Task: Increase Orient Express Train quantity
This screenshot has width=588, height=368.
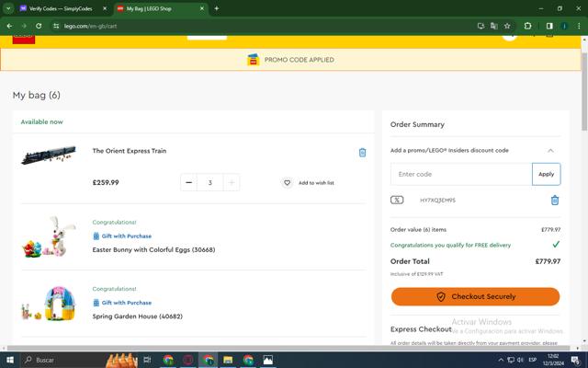Action: click(x=232, y=182)
